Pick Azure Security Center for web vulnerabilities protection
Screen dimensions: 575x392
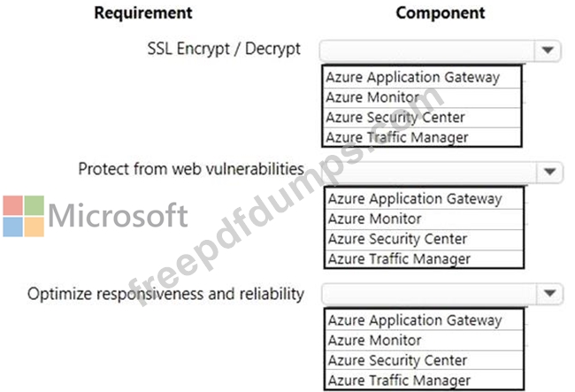tap(424, 239)
